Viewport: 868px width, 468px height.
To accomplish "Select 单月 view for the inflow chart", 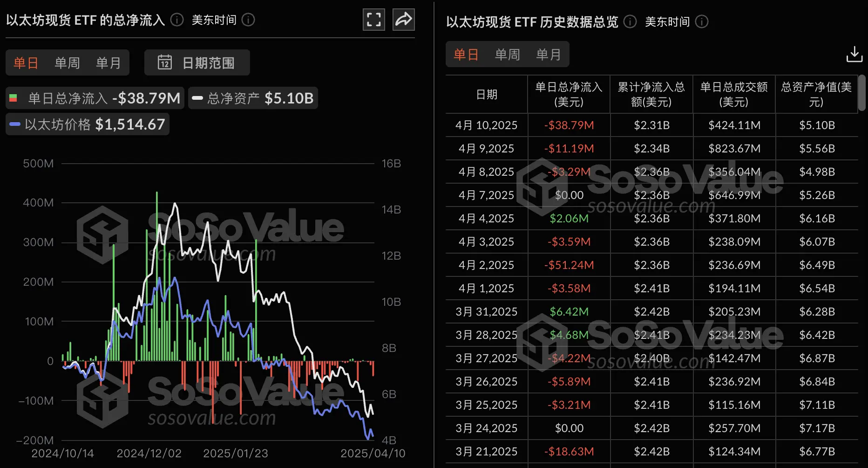I will pyautogui.click(x=108, y=62).
